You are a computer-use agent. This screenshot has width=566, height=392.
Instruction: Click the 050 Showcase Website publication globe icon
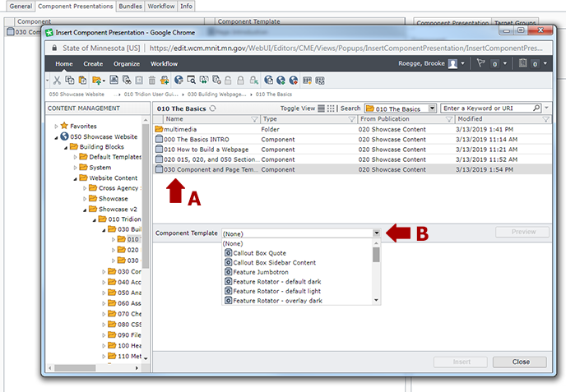pyautogui.click(x=64, y=136)
